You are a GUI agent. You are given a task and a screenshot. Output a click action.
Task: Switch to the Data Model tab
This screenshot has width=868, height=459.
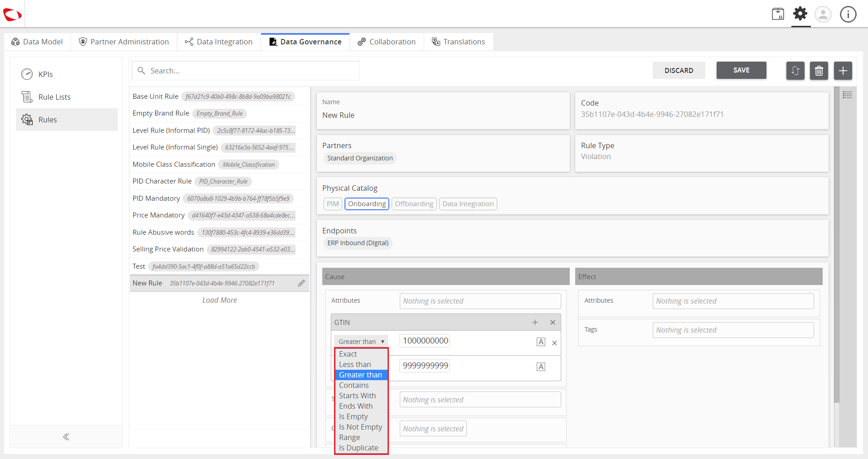pyautogui.click(x=37, y=42)
